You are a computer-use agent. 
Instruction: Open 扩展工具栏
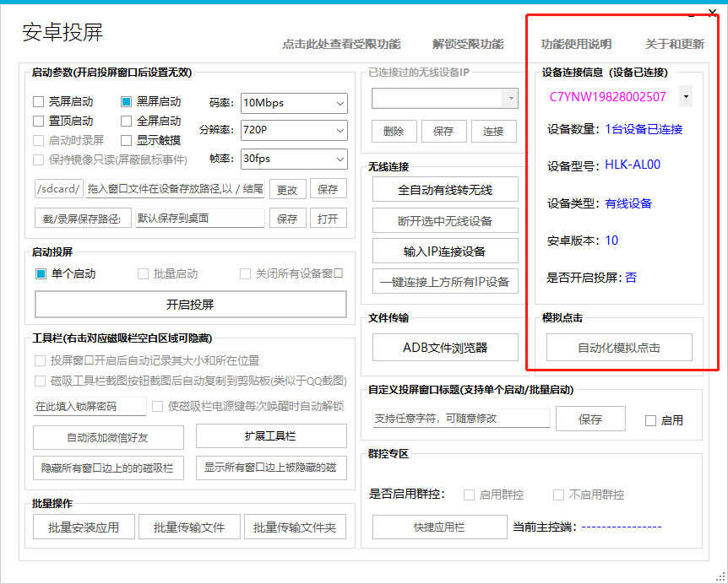(271, 436)
